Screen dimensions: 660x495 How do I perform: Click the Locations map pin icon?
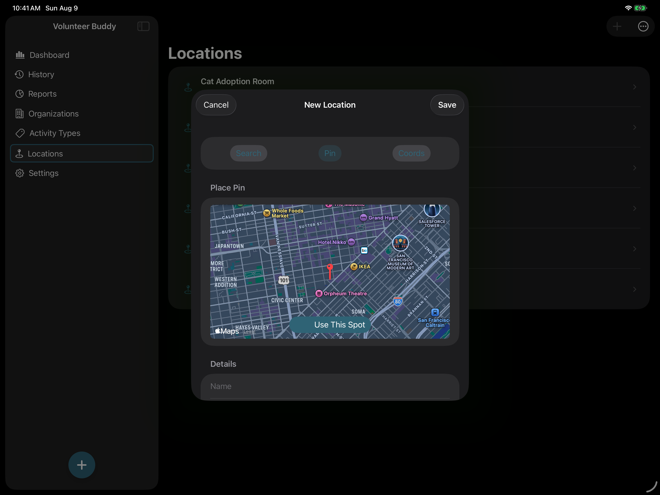(19, 154)
